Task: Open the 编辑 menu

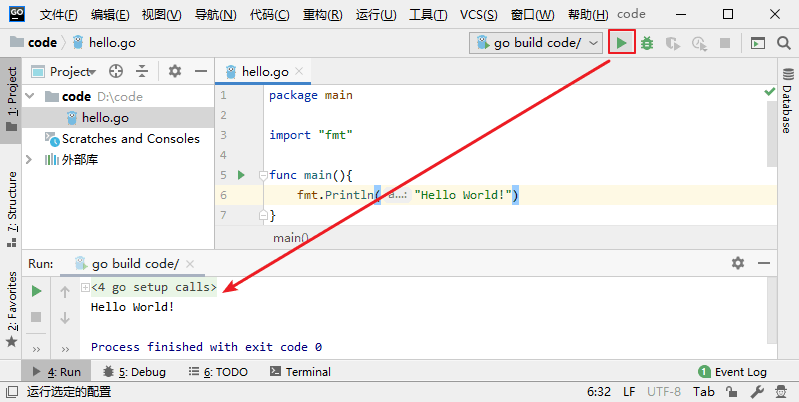Action: coord(110,15)
